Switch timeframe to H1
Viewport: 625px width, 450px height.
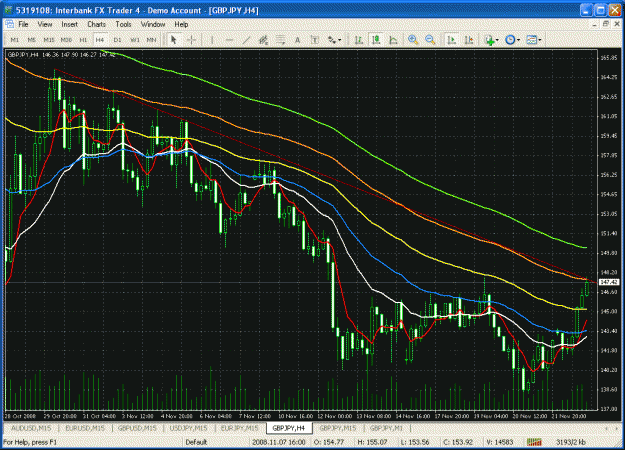click(83, 40)
